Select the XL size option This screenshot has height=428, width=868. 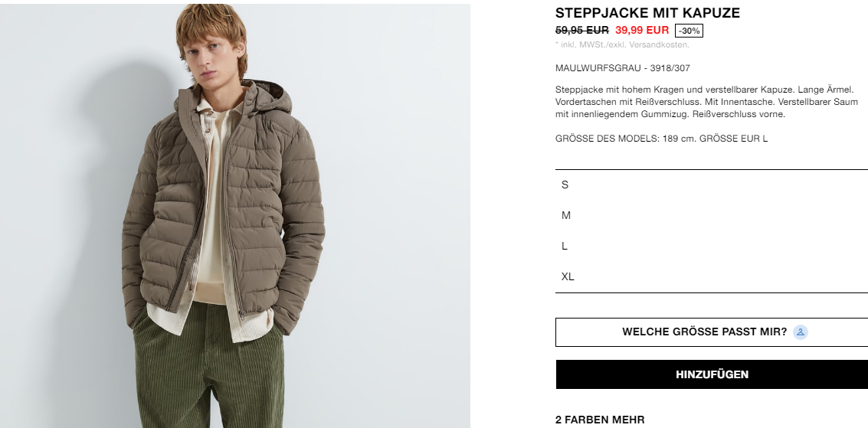(x=712, y=276)
